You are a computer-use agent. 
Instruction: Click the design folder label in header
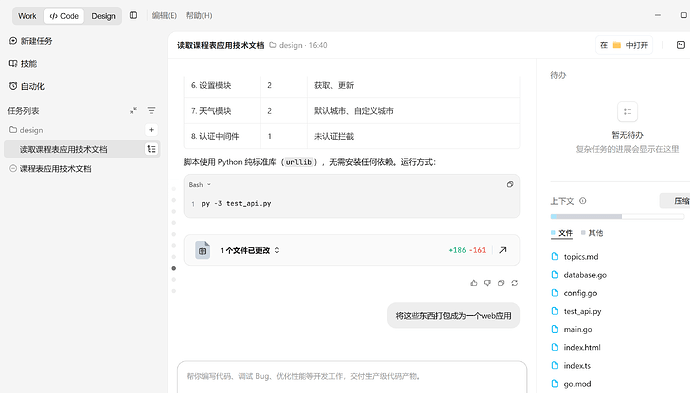286,45
